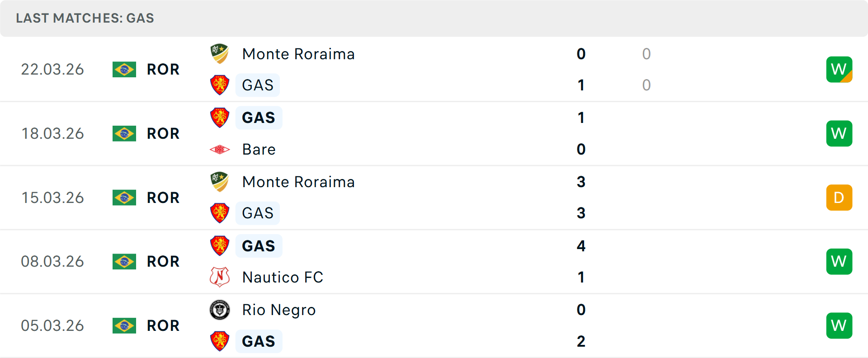Select GAS team name in 18.03.26 match
Screen dimensions: 868x358
(259, 118)
